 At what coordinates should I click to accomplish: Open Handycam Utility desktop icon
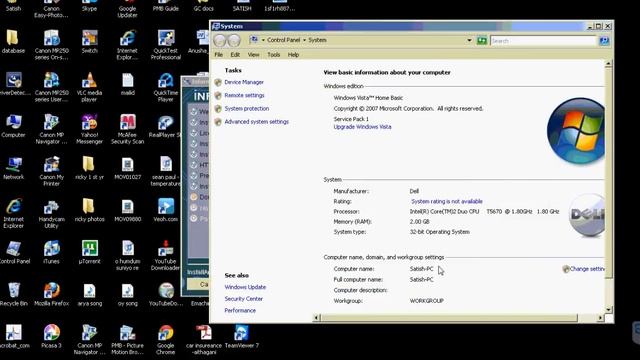click(51, 213)
